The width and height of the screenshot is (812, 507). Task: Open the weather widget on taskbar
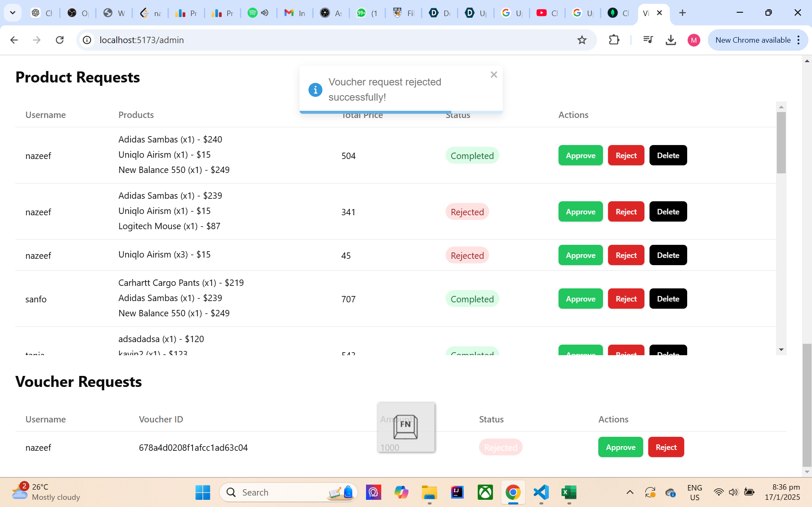(47, 492)
